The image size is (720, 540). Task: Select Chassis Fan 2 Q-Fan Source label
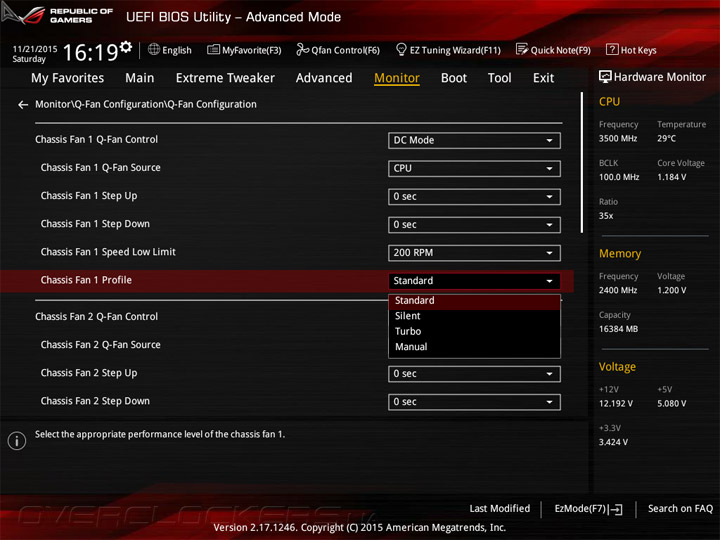click(101, 345)
